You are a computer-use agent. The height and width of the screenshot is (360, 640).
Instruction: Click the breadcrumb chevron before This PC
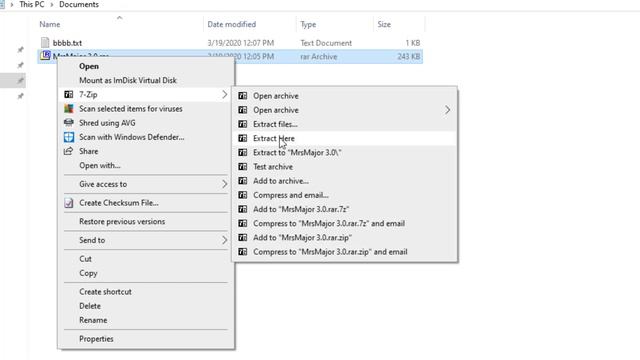click(x=12, y=5)
